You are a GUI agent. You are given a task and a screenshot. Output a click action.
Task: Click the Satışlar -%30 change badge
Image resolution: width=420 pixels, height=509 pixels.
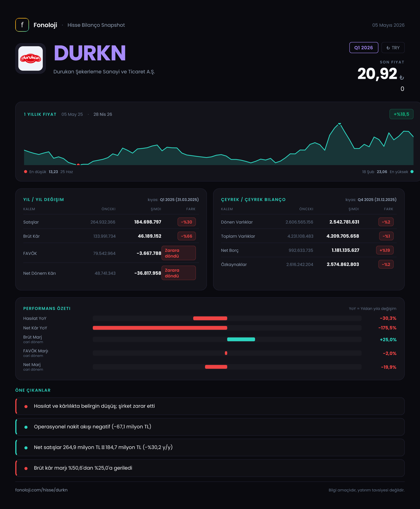click(187, 222)
